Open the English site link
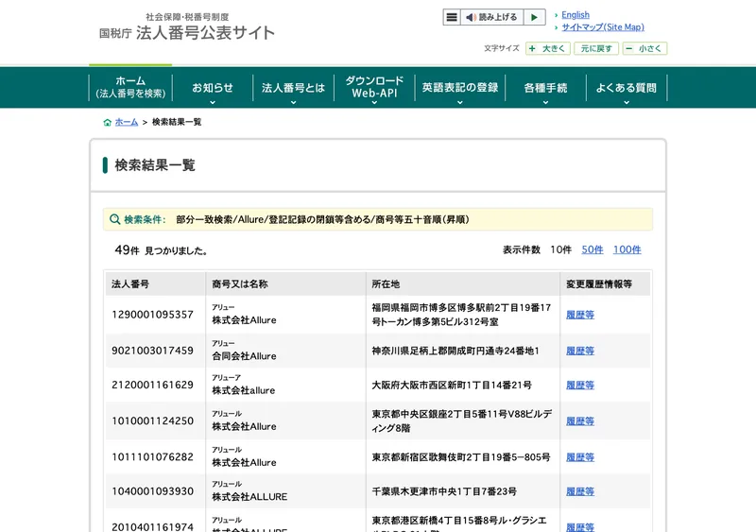The image size is (756, 532). pyautogui.click(x=576, y=15)
